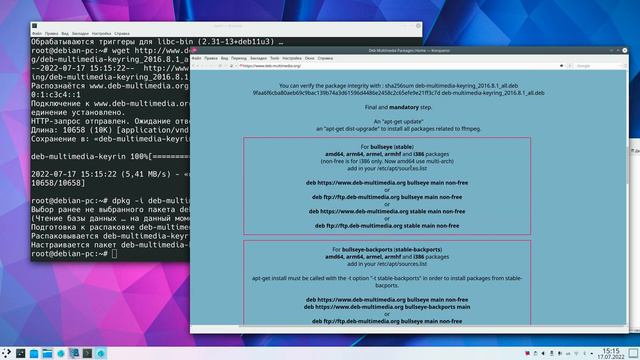Expand the hidden system tray icons arrow

pyautogui.click(x=592, y=353)
